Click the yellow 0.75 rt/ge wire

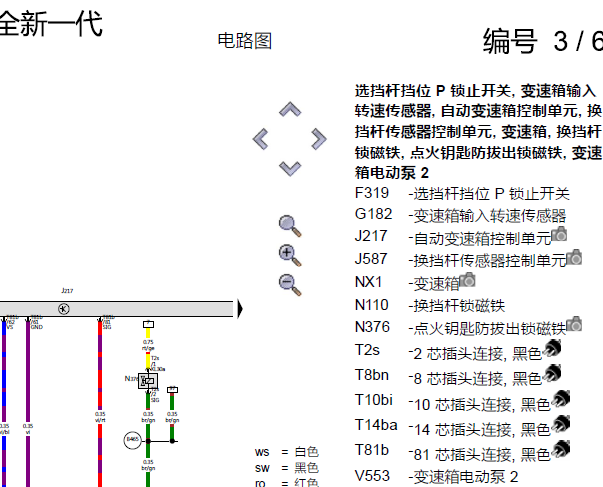[148, 350]
